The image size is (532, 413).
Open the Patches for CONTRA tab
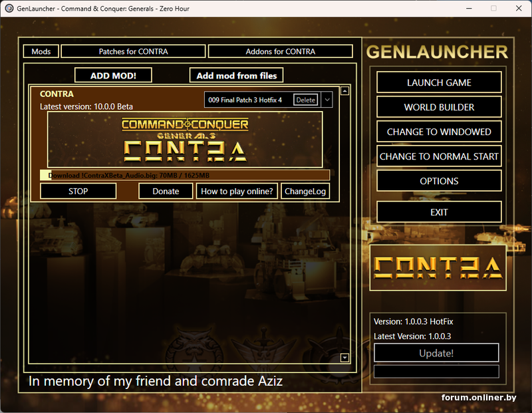pyautogui.click(x=133, y=52)
